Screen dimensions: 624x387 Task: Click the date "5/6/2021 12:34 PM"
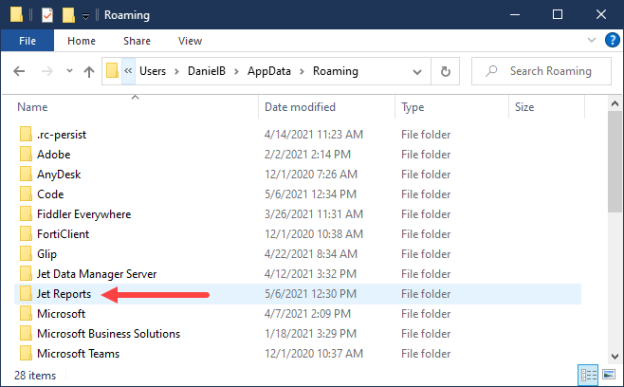(x=310, y=194)
